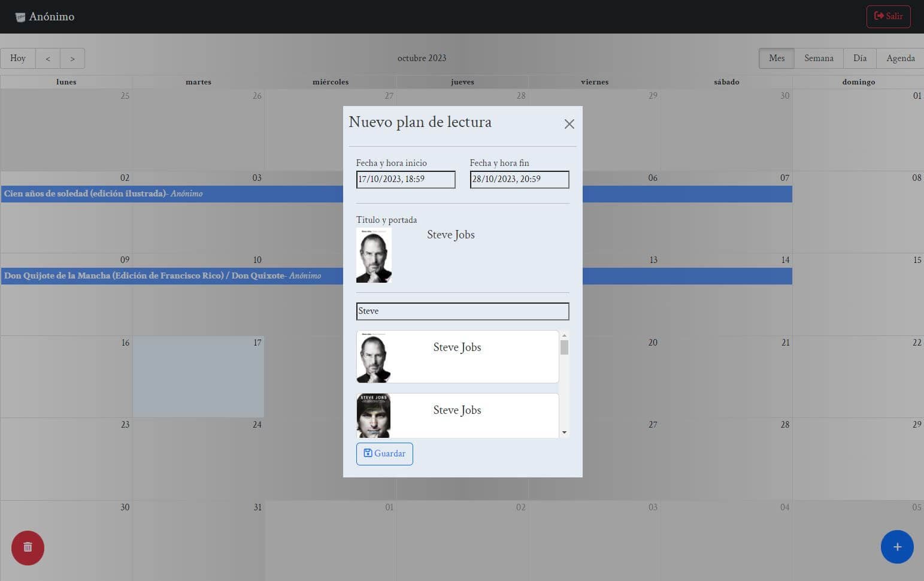Click the logout icon inside Salir button

[x=878, y=16]
